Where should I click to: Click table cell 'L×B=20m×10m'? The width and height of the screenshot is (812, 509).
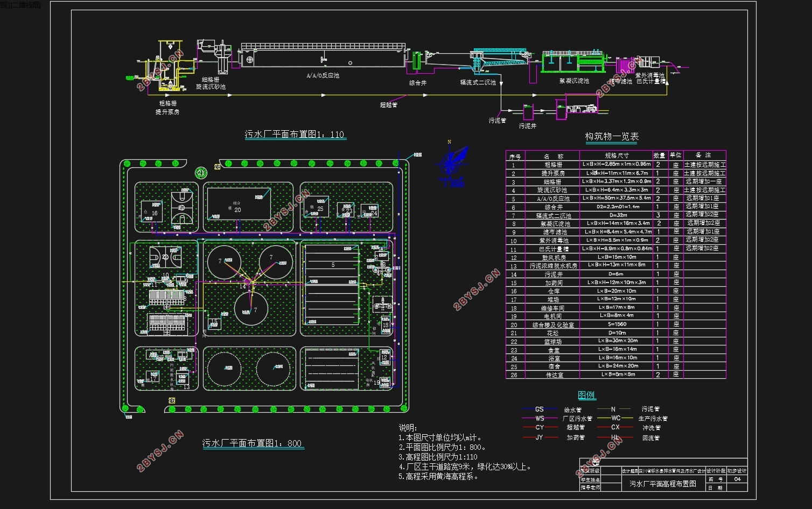click(x=617, y=291)
